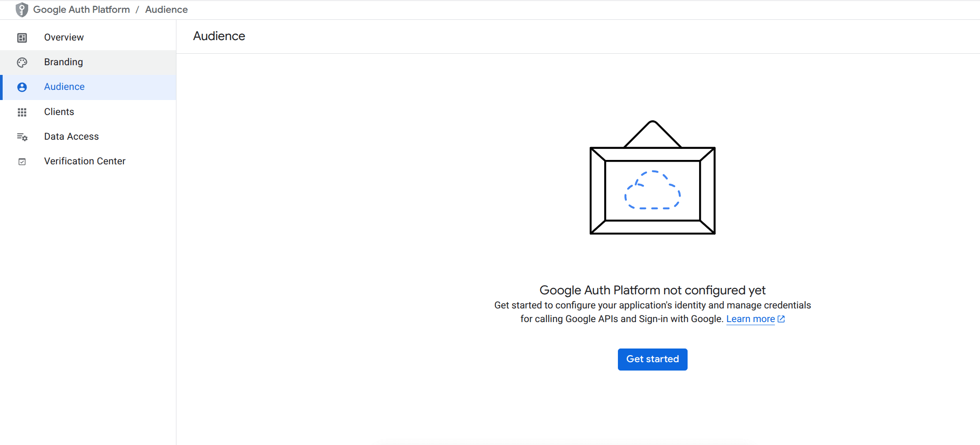Navigate to Data Access
The width and height of the screenshot is (980, 445).
point(88,137)
